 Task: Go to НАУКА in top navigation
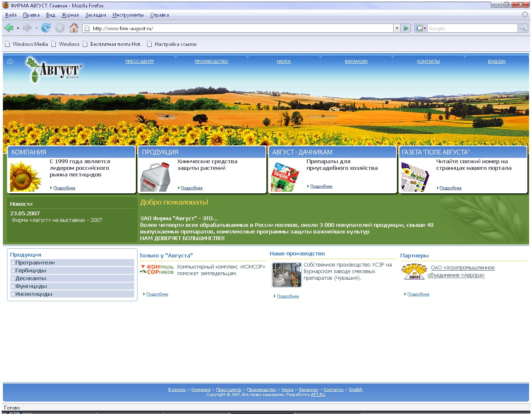click(284, 62)
